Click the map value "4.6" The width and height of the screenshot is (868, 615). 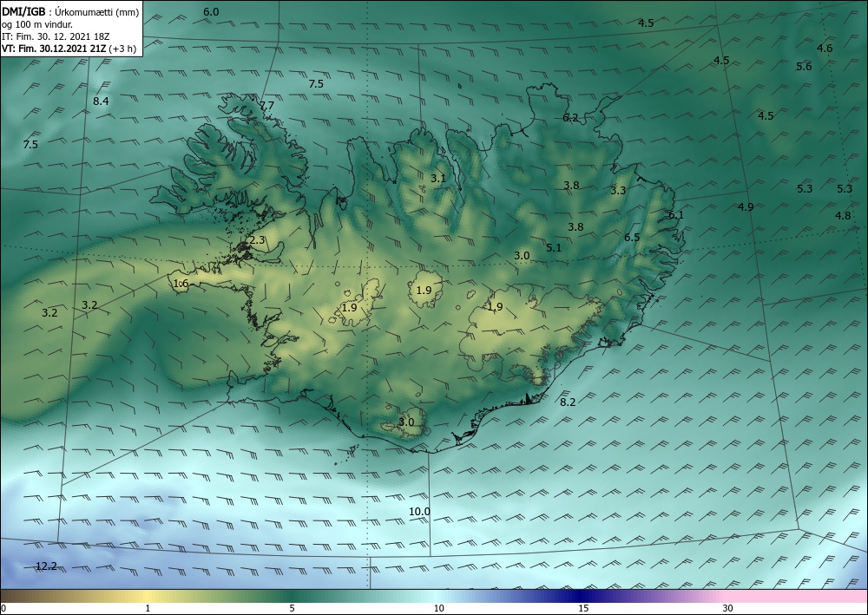click(825, 48)
